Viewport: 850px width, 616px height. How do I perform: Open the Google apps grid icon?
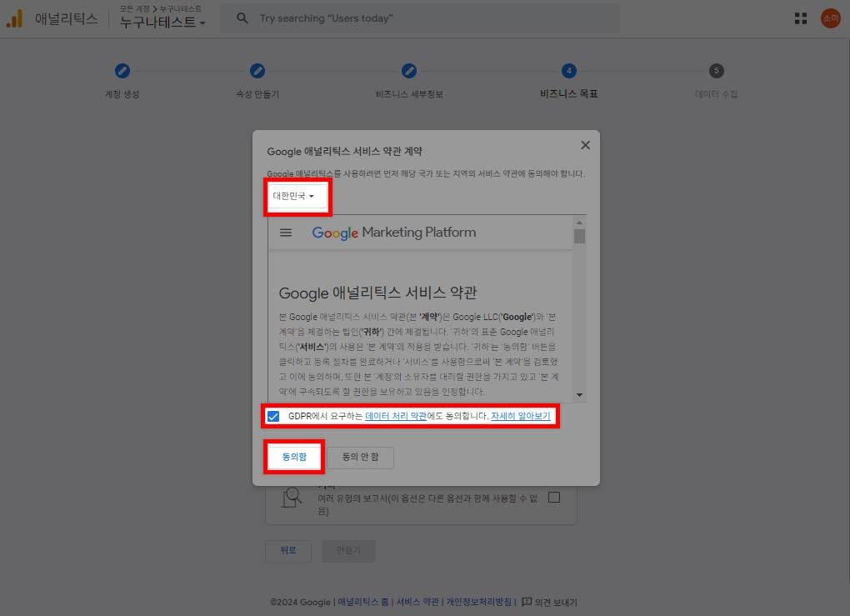coord(800,18)
